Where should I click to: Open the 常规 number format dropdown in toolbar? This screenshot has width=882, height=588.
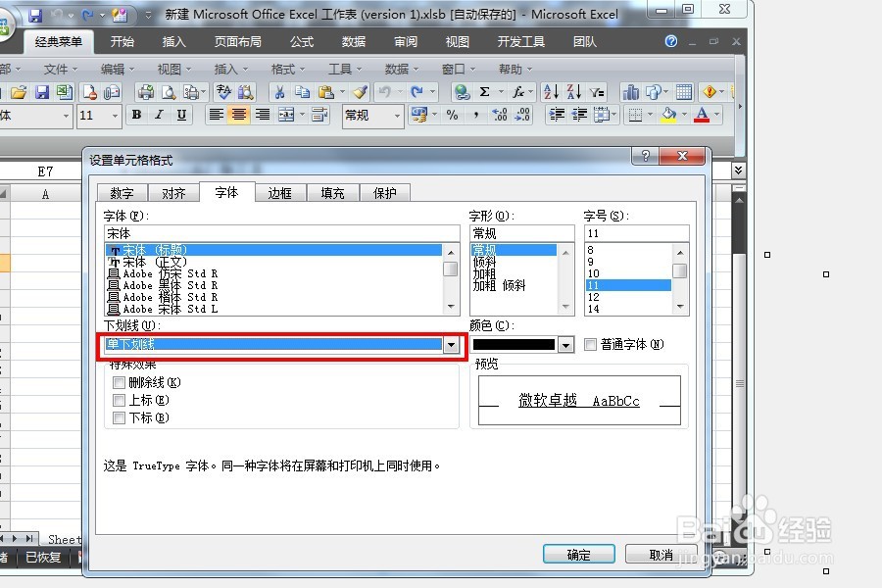click(397, 116)
